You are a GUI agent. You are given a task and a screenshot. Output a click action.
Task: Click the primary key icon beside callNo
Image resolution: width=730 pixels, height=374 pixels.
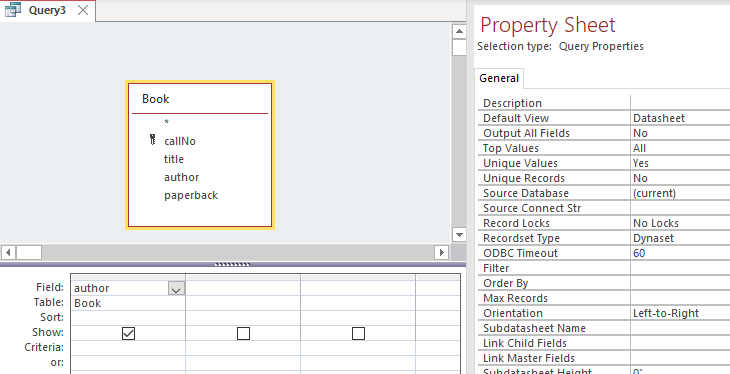(152, 139)
